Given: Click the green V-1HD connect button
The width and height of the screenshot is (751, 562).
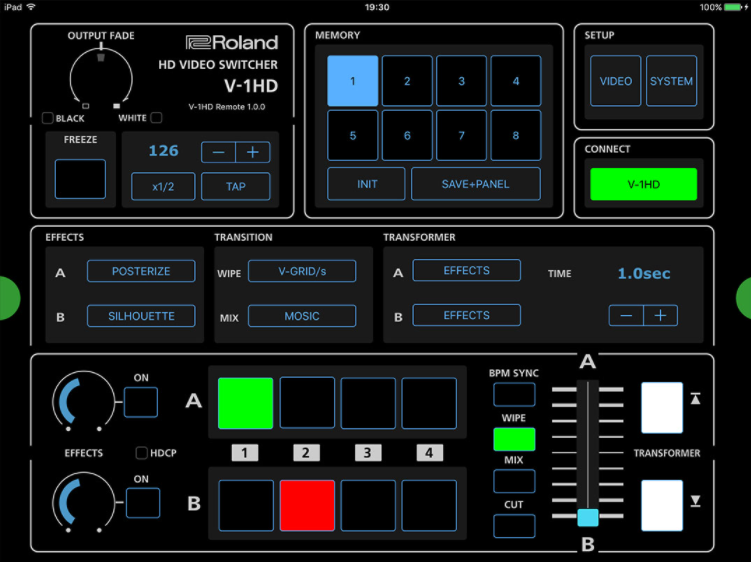Looking at the screenshot, I should (644, 184).
